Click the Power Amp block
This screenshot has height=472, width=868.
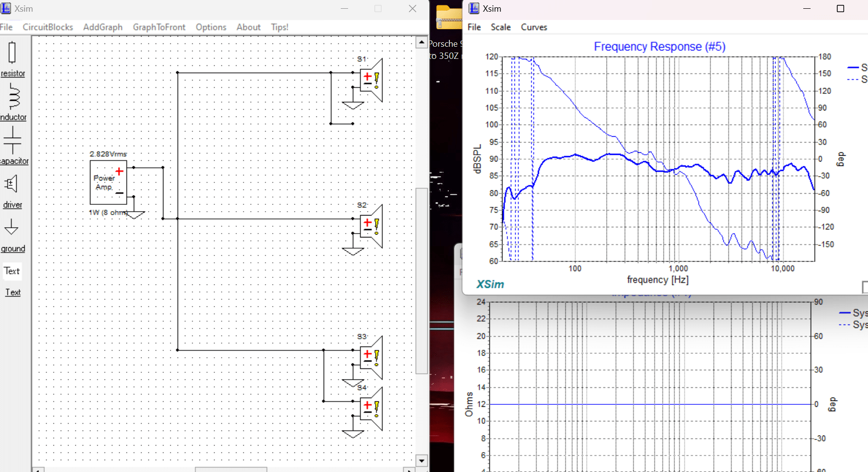click(108, 182)
